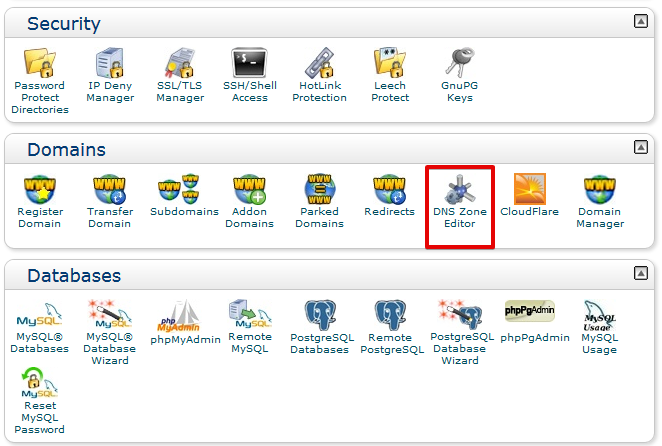Open PostgreSQL Databases
662x446 pixels.
click(320, 327)
